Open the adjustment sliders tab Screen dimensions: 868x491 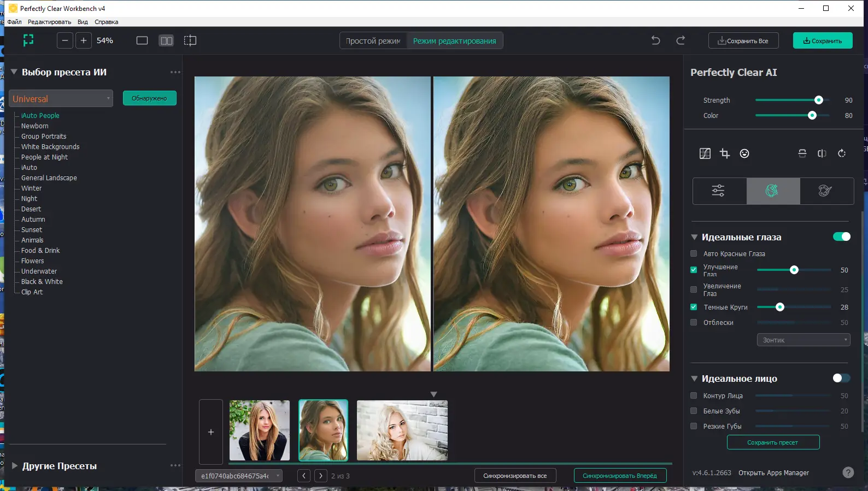coord(719,191)
